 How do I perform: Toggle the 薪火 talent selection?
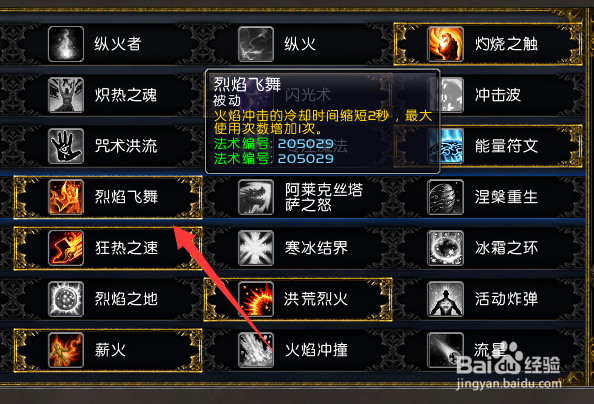click(108, 350)
